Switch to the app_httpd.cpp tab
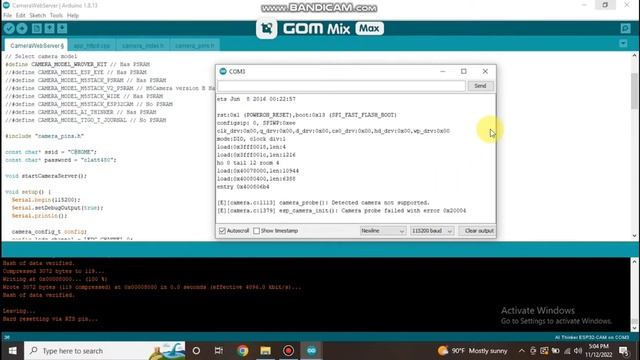The image size is (640, 360). [92, 45]
